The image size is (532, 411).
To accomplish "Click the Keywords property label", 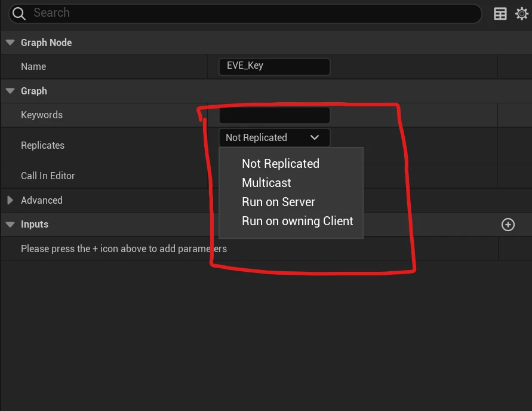I will point(42,115).
